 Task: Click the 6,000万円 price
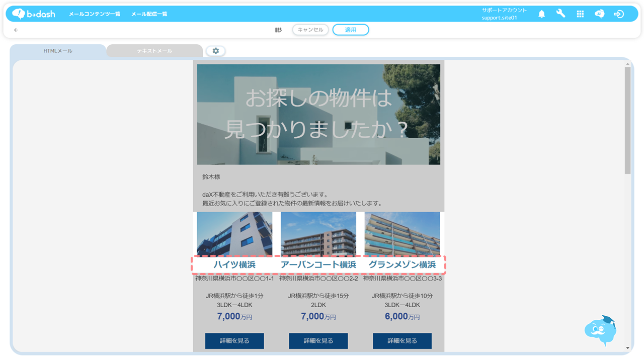point(402,316)
